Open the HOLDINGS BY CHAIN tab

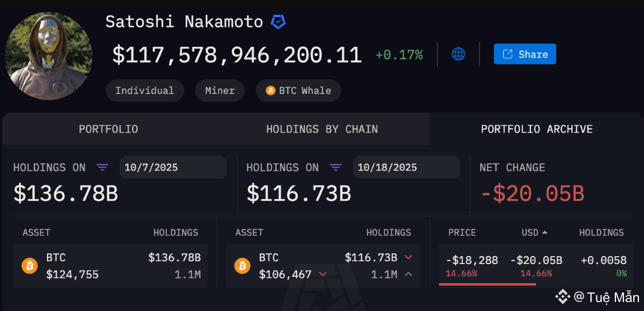click(322, 129)
